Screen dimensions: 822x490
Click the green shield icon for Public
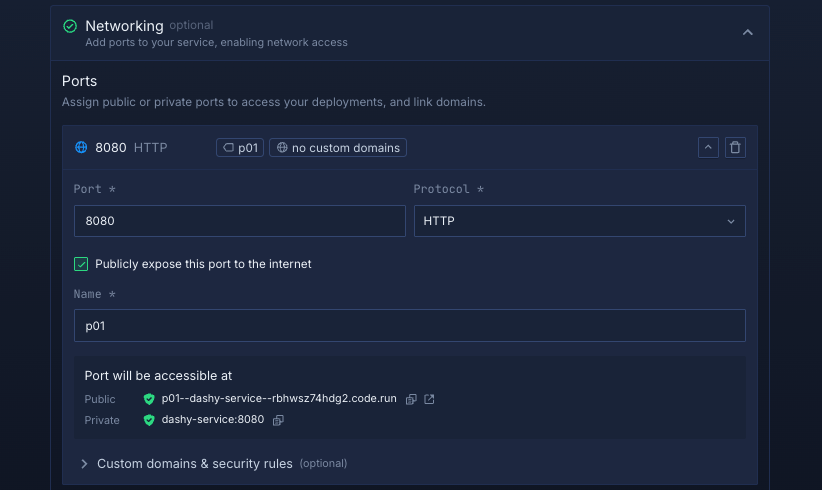pos(149,399)
